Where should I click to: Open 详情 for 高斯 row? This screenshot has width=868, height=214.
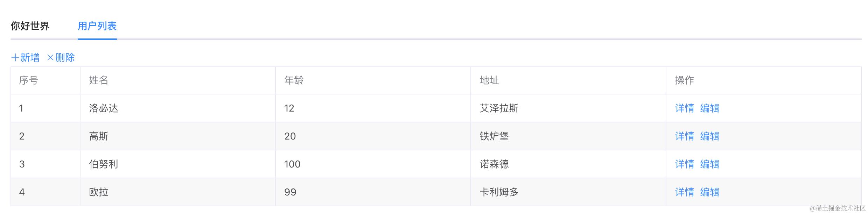(x=684, y=136)
